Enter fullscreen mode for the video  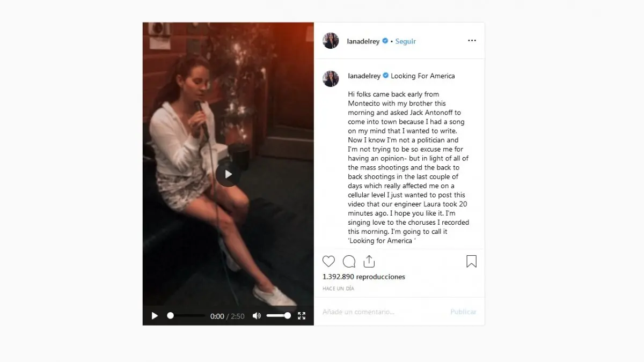tap(302, 316)
